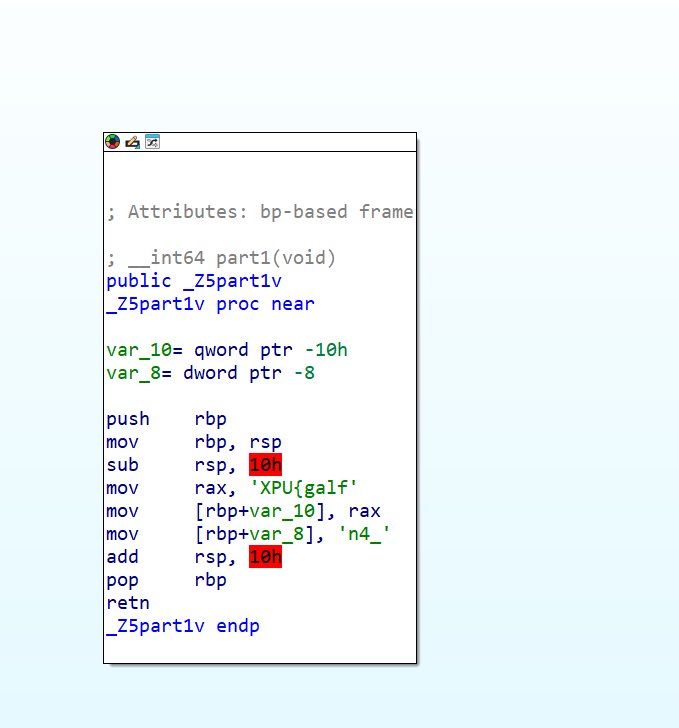The image size is (679, 728).
Task: Click the node color palette icon
Action: coord(113,142)
